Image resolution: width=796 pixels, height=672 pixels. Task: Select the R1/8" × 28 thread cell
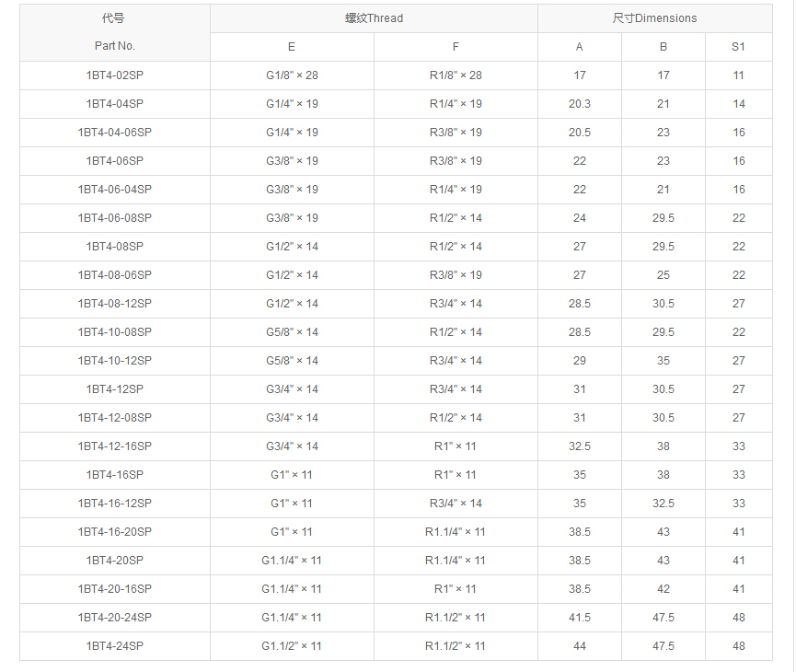click(456, 75)
